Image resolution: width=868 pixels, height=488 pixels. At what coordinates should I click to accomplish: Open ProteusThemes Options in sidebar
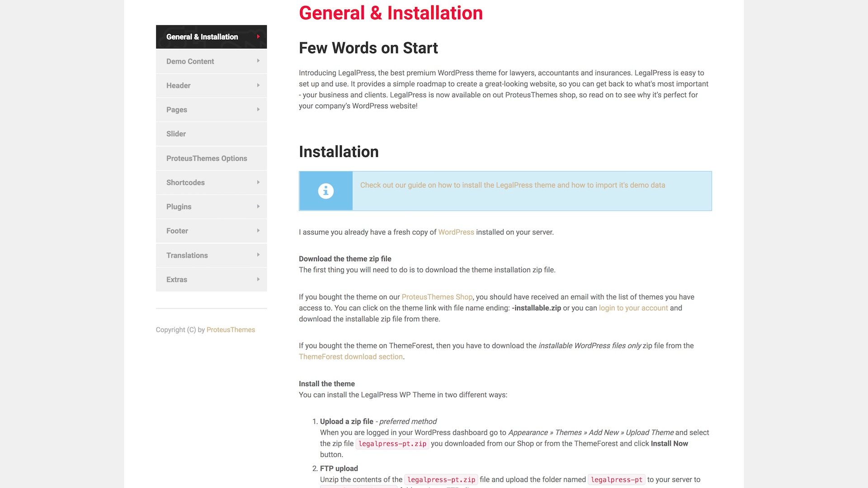coord(207,158)
